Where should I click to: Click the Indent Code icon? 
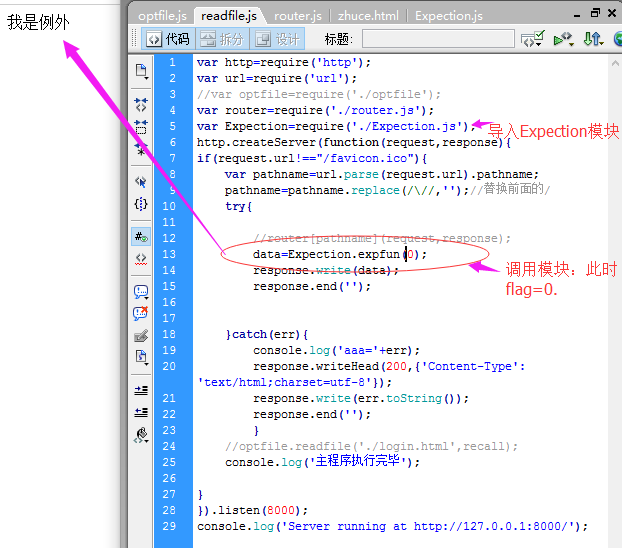[141, 390]
